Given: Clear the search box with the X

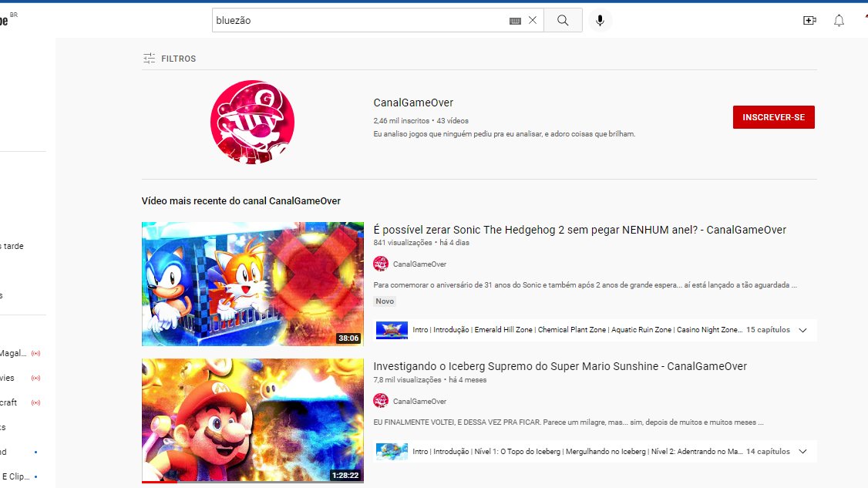Looking at the screenshot, I should (533, 21).
